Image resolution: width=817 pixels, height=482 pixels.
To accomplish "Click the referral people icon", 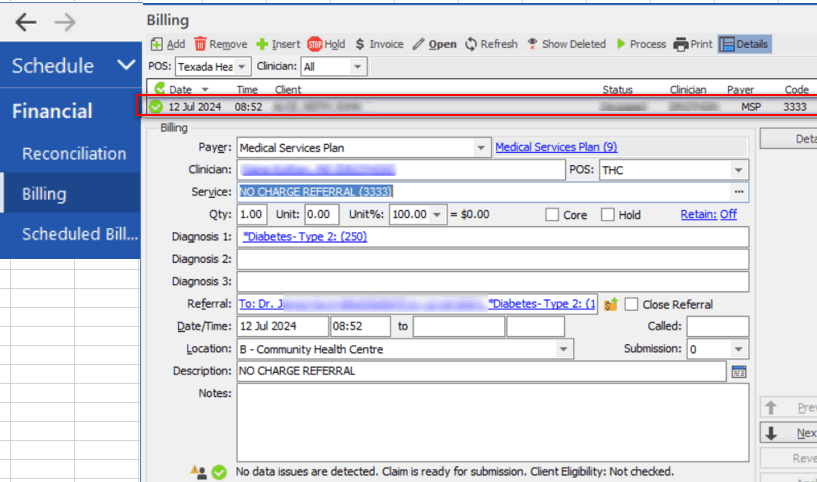I will [610, 304].
